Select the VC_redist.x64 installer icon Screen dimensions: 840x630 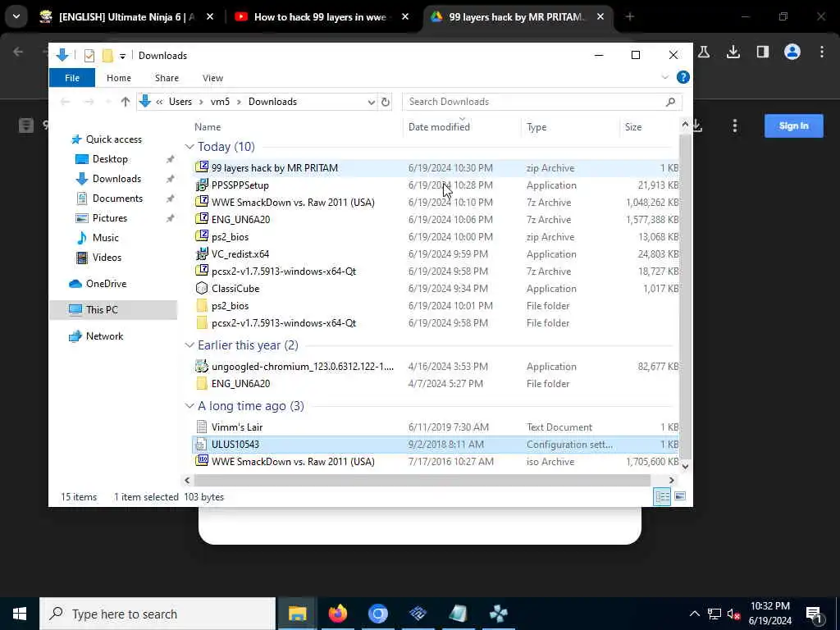202,253
